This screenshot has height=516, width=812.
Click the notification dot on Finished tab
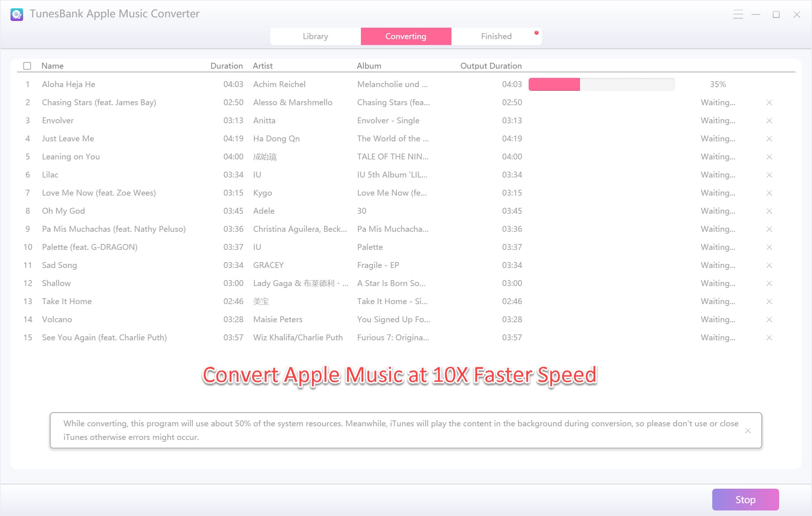[x=536, y=32]
